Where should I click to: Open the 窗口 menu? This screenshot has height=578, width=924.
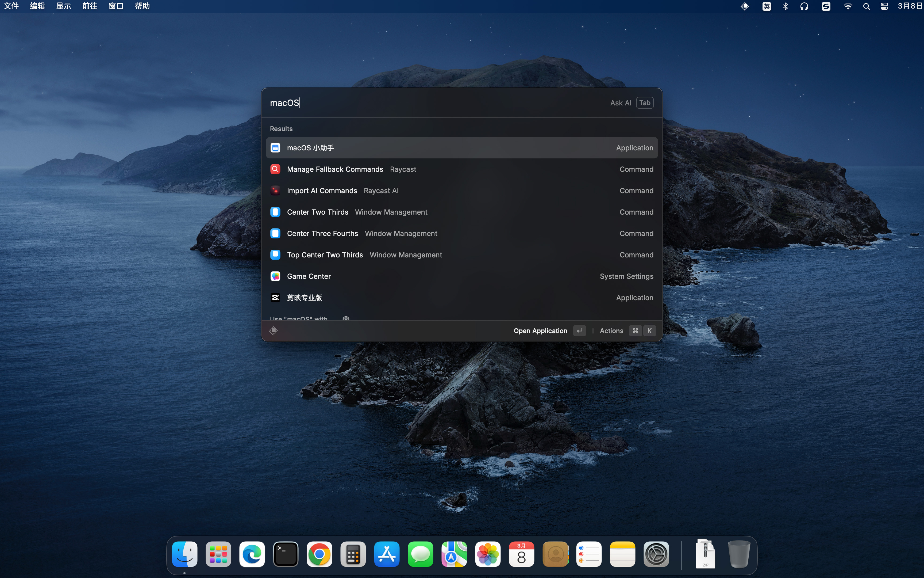click(116, 6)
